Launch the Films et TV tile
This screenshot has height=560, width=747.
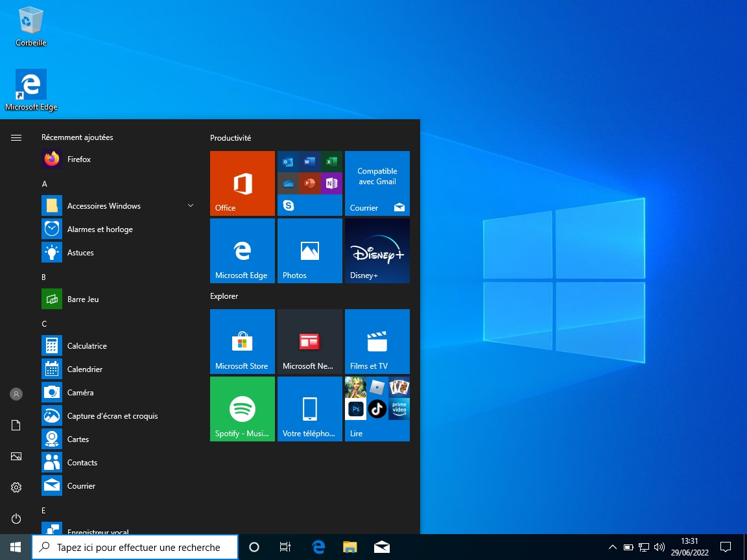377,342
